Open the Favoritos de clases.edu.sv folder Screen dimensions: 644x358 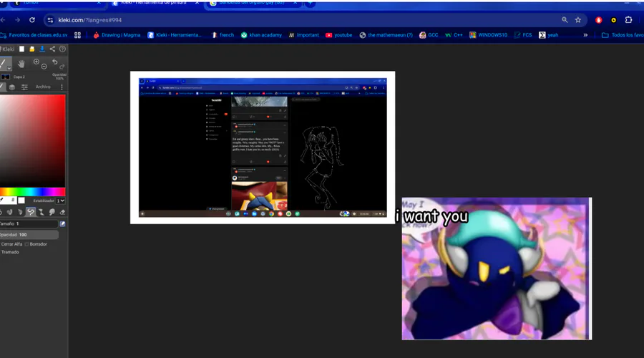click(34, 35)
